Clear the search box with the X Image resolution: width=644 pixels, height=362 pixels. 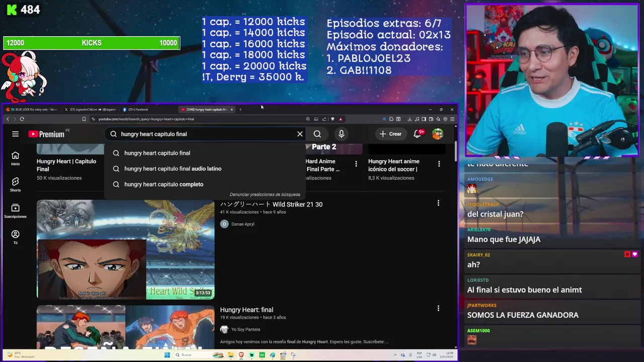[x=300, y=134]
